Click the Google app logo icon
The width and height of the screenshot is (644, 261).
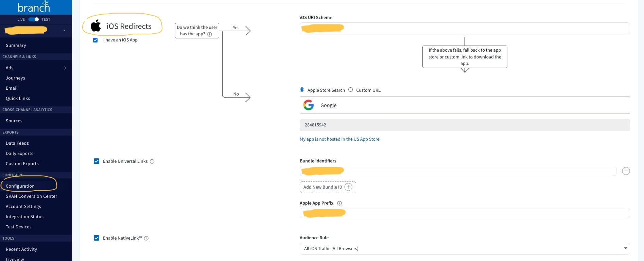pyautogui.click(x=309, y=105)
